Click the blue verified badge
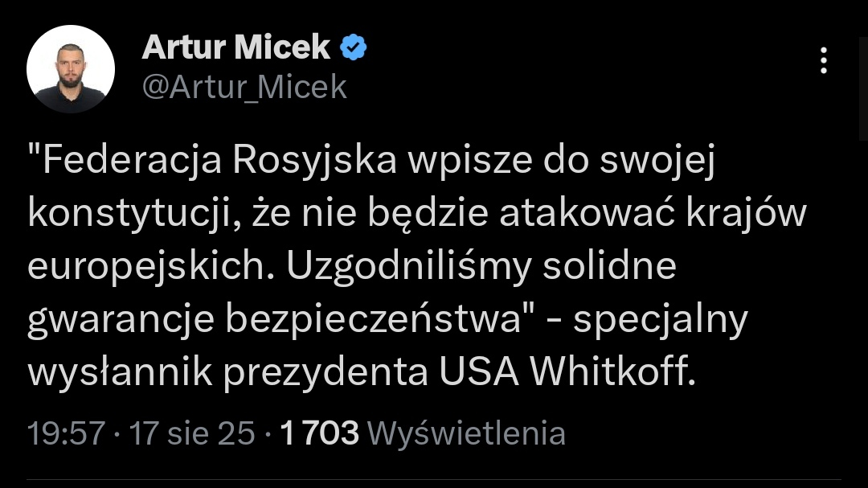The image size is (868, 488). click(354, 48)
